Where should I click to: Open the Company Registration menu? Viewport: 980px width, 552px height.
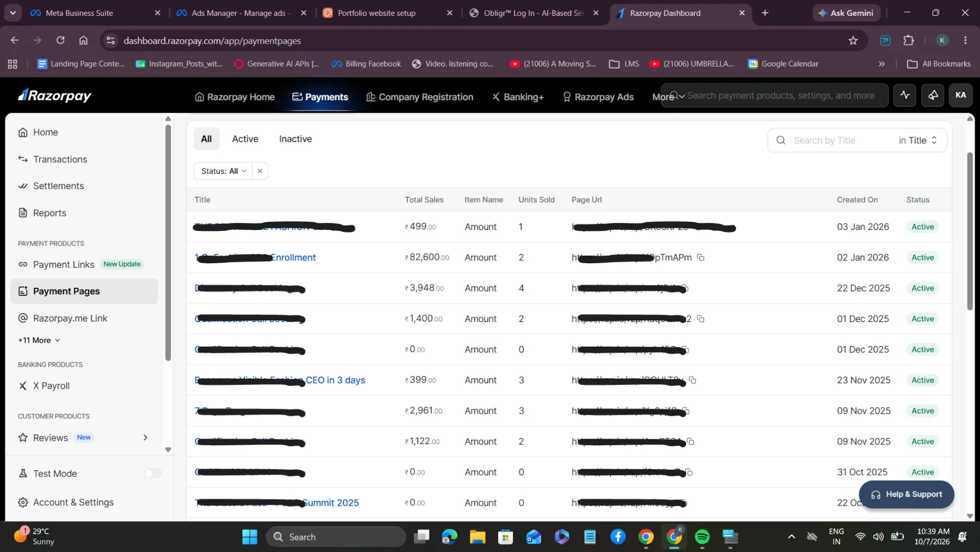tap(420, 97)
